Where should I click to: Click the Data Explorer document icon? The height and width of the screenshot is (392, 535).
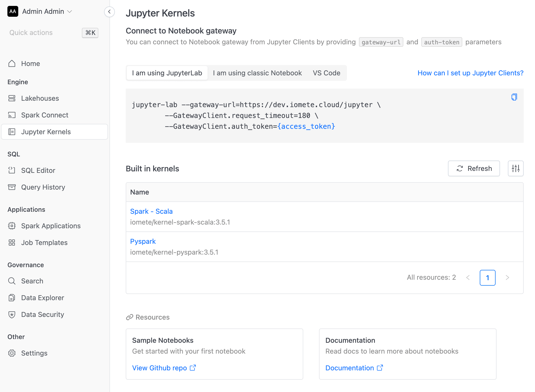pos(12,298)
